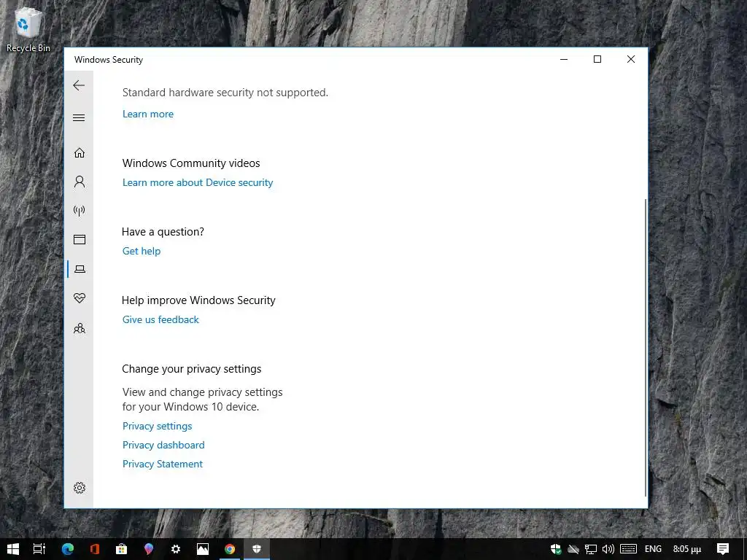Open Photos app on taskbar
The image size is (747, 560).
click(203, 549)
